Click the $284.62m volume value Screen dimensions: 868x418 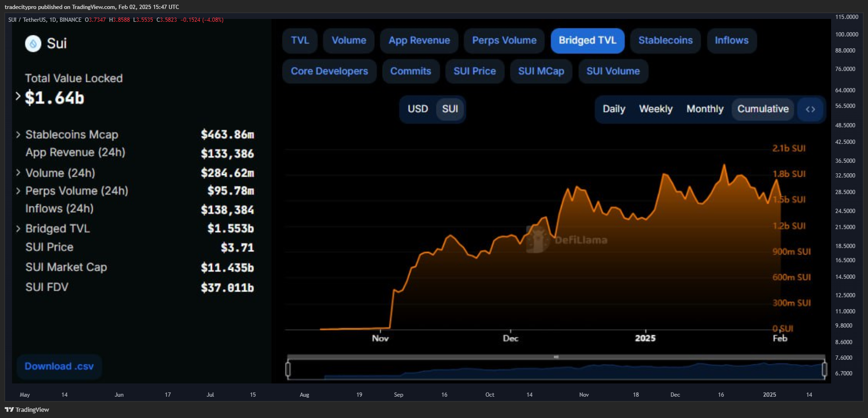pyautogui.click(x=228, y=173)
